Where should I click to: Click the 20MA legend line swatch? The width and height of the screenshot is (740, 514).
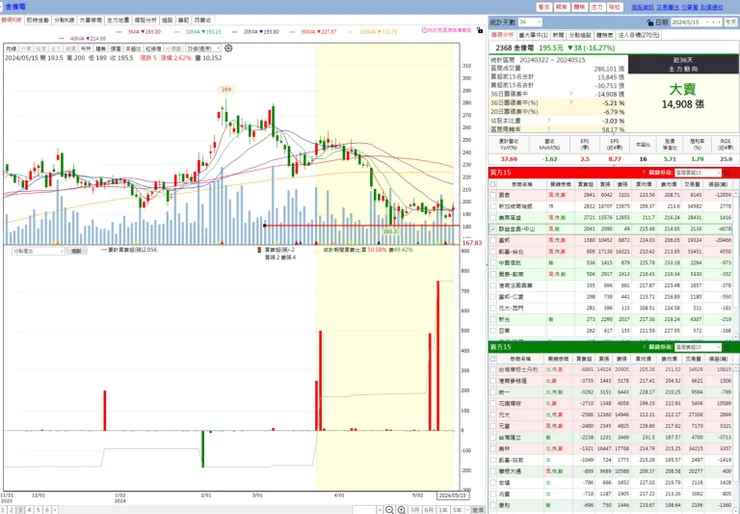point(235,32)
